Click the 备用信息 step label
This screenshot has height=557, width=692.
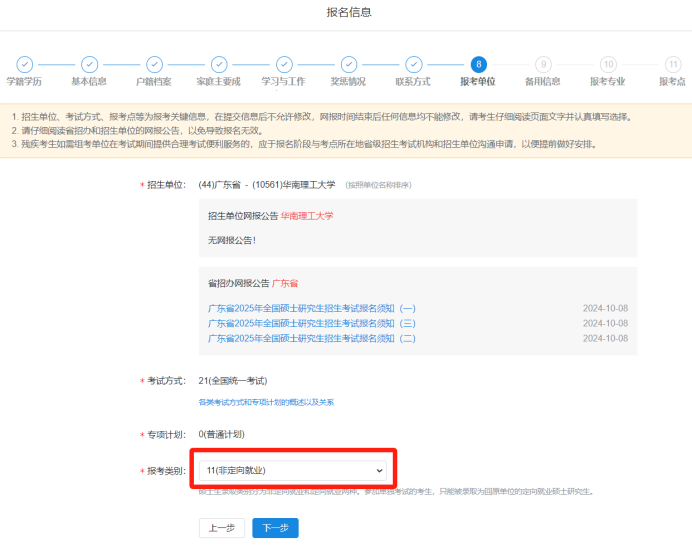(x=543, y=82)
